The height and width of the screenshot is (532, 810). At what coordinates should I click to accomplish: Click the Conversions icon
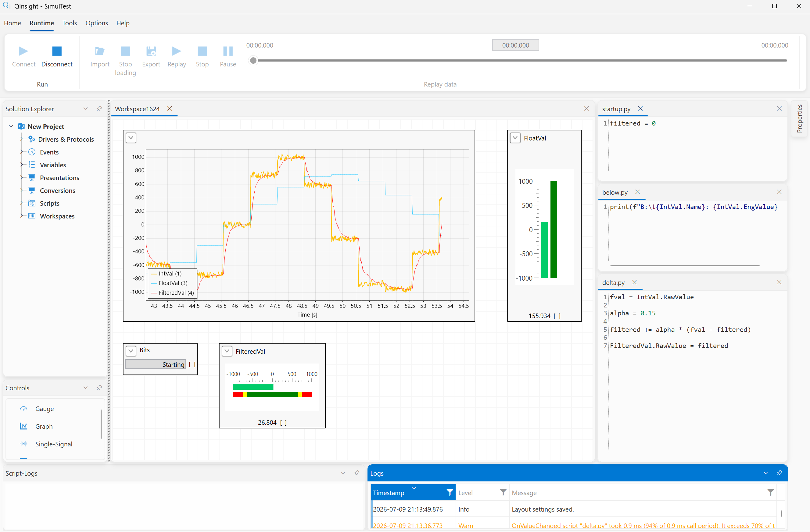click(x=32, y=190)
